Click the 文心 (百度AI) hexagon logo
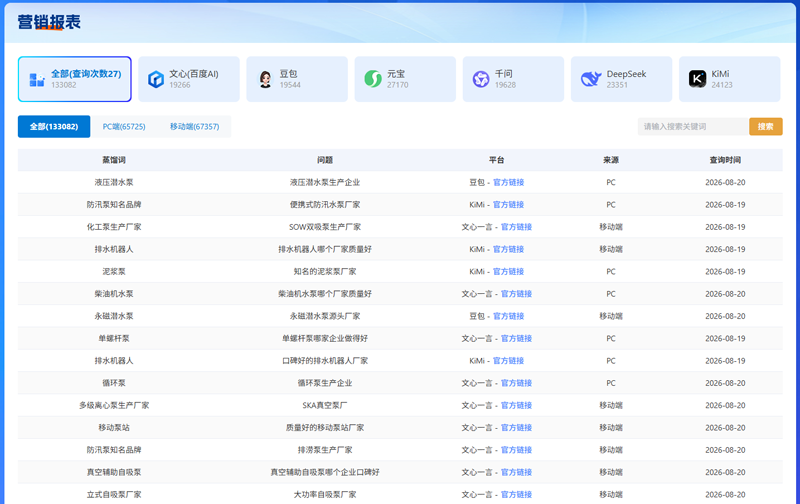This screenshot has width=800, height=504. pyautogui.click(x=156, y=79)
